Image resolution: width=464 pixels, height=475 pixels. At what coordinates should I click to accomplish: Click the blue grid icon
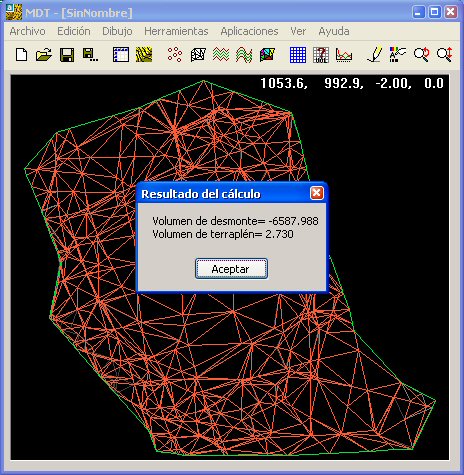298,55
